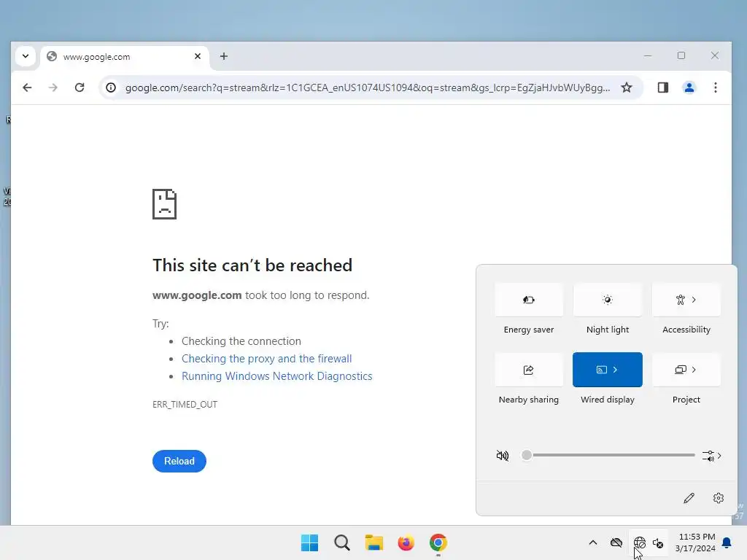
Task: Open the tab search dropdown arrow
Action: pyautogui.click(x=26, y=56)
